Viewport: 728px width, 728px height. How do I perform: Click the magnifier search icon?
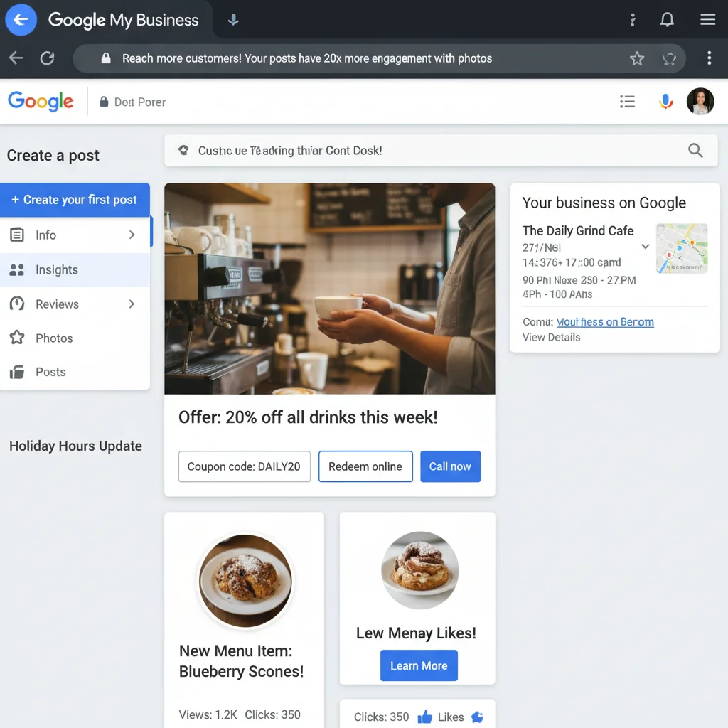click(x=695, y=151)
